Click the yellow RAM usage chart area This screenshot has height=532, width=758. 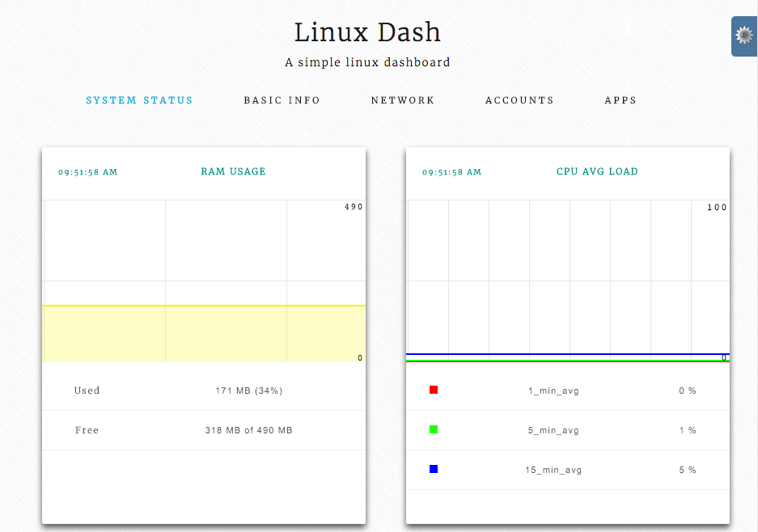point(202,331)
